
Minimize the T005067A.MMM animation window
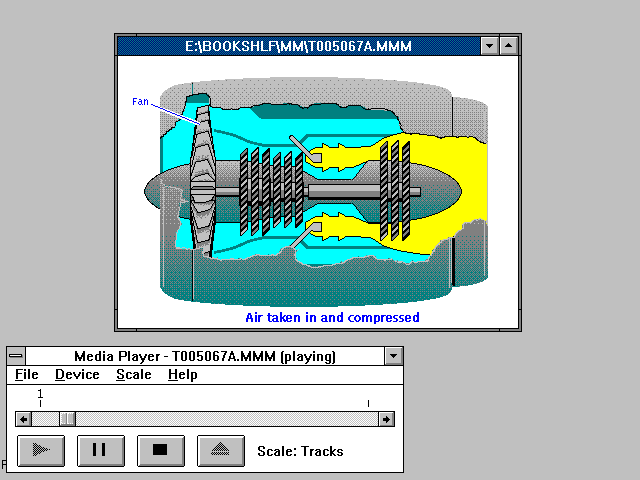489,45
